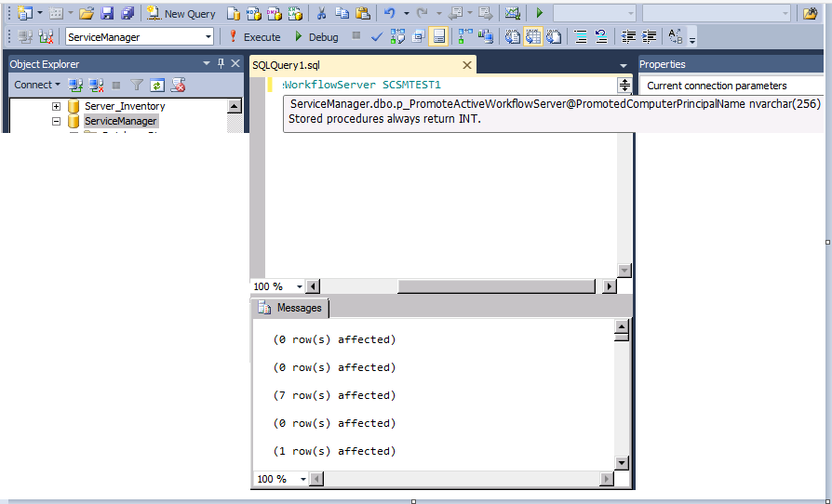Switch to the SQLQuery1.sql tab
The width and height of the screenshot is (832, 504).
[287, 64]
